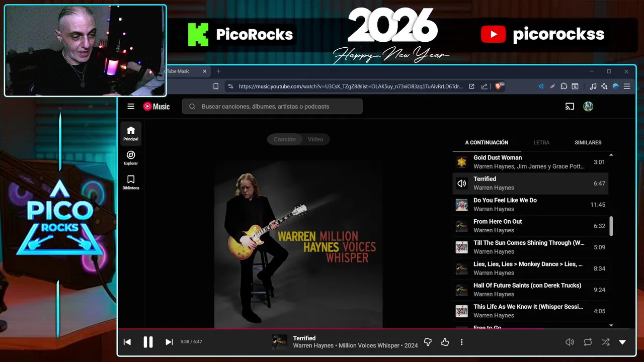This screenshot has width=644, height=362.
Task: Play Till The Sun Comes Shining Through
Action: tap(530, 247)
